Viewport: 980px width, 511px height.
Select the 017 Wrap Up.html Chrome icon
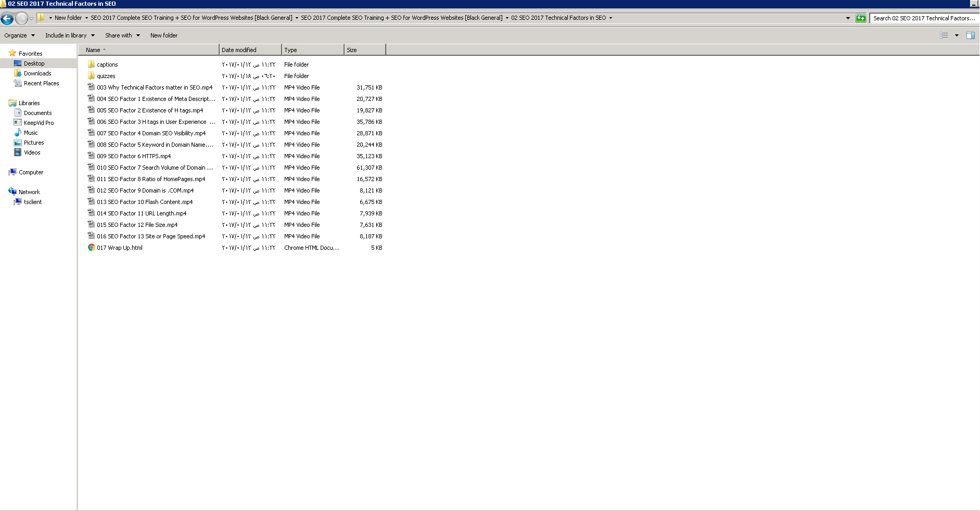[91, 248]
